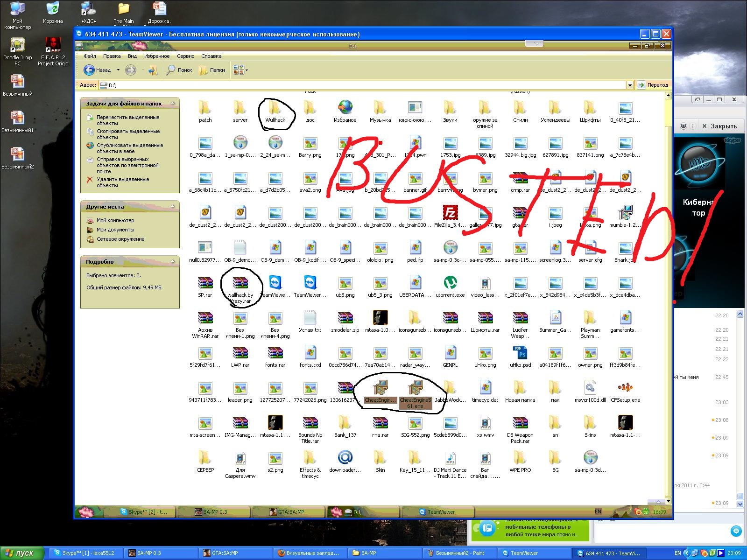Collapse the Другие места panel
The width and height of the screenshot is (747, 560).
coord(173,206)
